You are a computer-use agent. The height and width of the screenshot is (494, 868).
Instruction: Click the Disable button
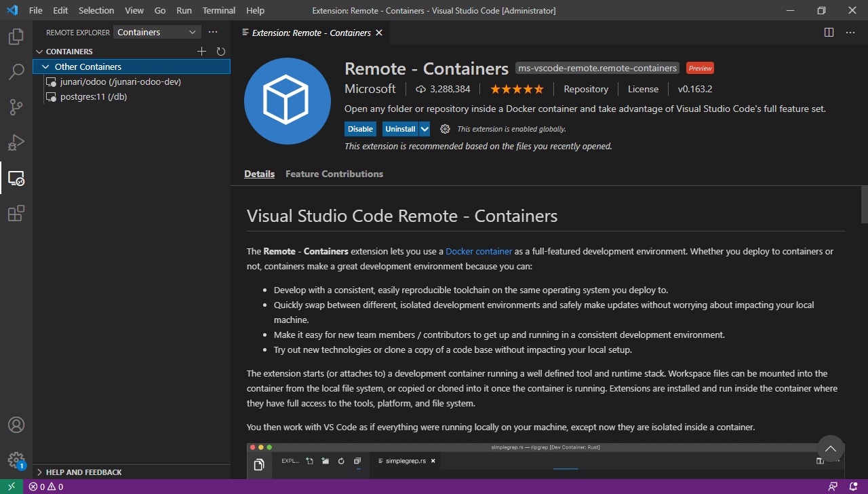(x=360, y=129)
